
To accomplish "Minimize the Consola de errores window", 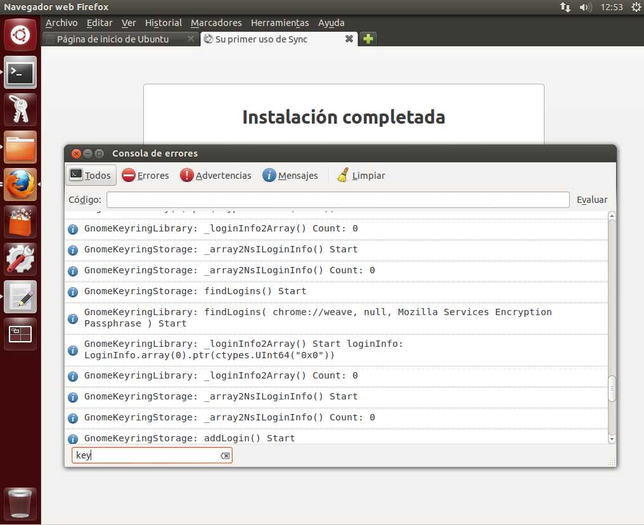I will pos(87,154).
